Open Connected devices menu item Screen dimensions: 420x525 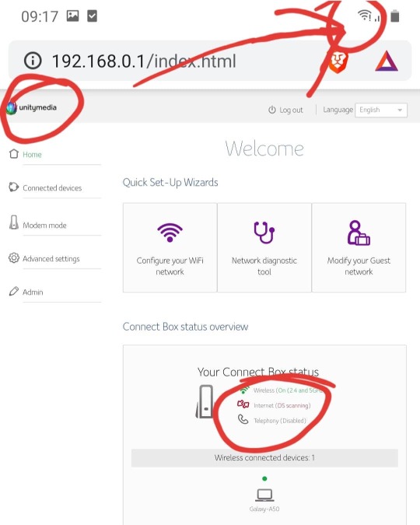coord(52,188)
